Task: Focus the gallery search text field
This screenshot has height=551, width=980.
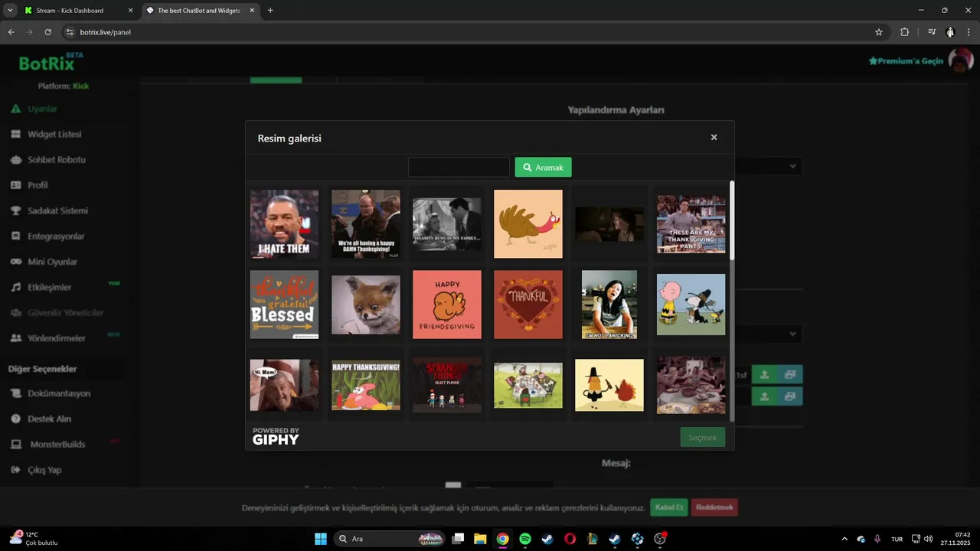Action: click(459, 167)
